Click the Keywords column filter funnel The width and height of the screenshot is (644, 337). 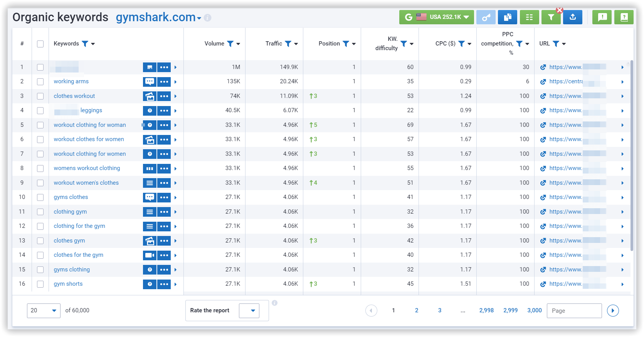pos(85,44)
